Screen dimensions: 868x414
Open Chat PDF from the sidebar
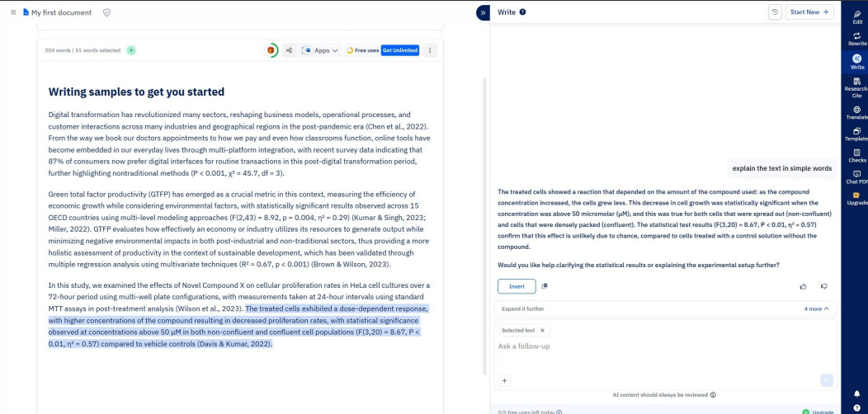(856, 176)
